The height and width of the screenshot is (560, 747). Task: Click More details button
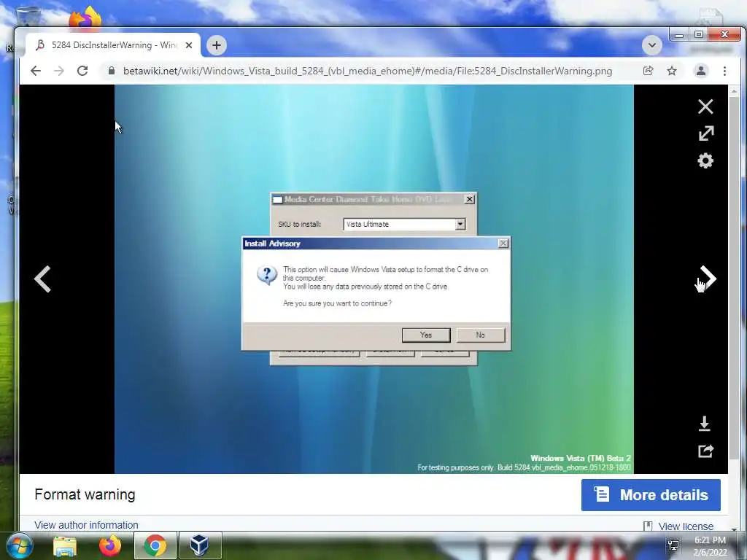[x=651, y=495]
